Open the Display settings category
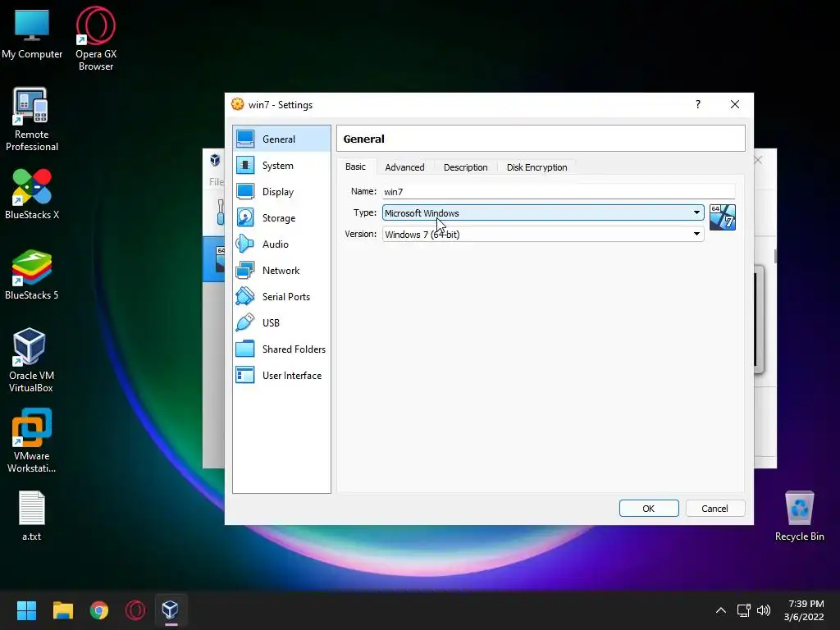Image resolution: width=840 pixels, height=630 pixels. (x=282, y=192)
